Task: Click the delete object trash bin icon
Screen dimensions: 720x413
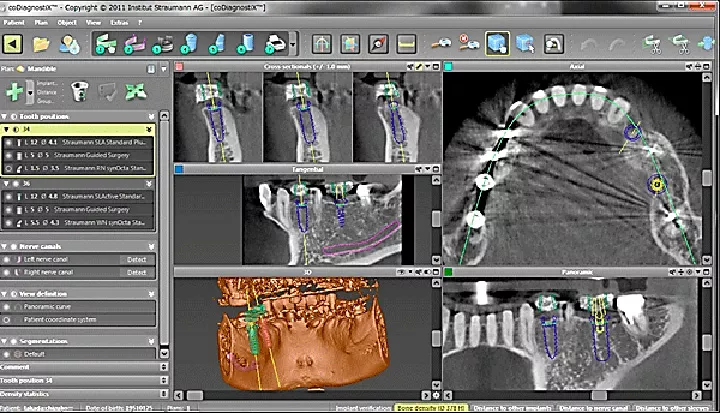Action: point(80,91)
